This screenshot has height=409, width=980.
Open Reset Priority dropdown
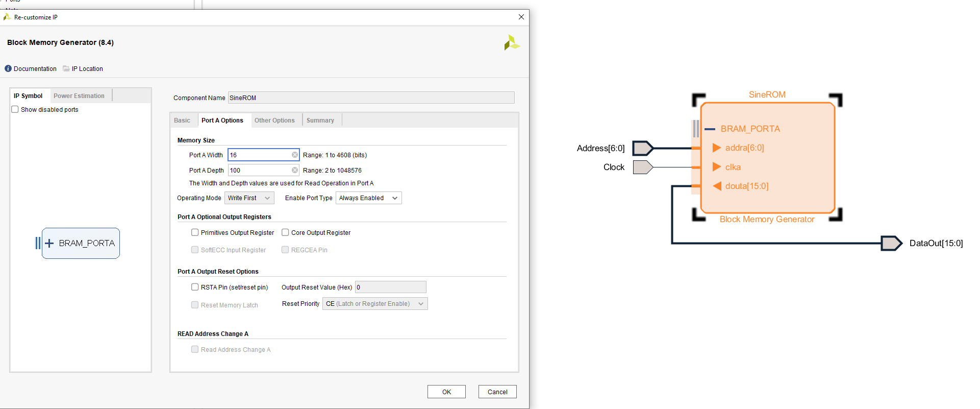click(x=375, y=304)
